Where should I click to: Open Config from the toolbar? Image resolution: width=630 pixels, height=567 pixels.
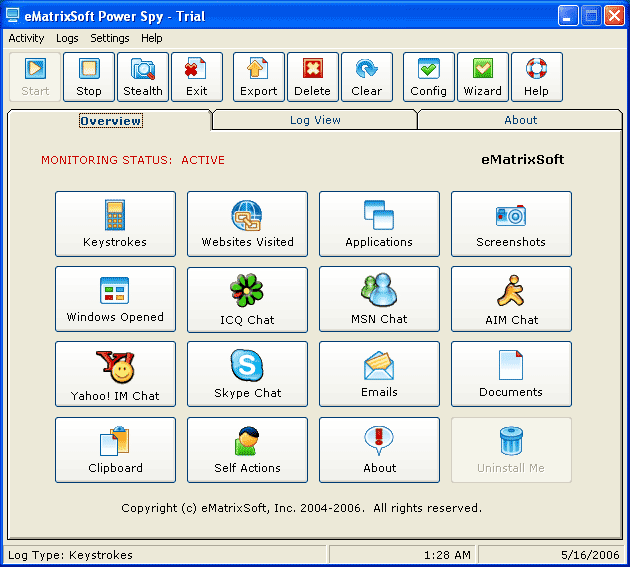(428, 77)
